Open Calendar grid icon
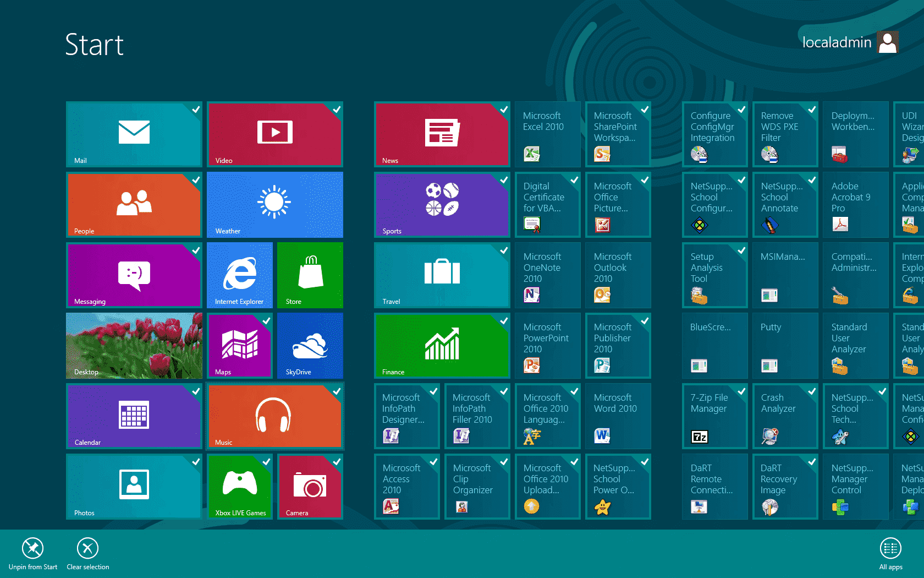This screenshot has width=924, height=578. (134, 415)
